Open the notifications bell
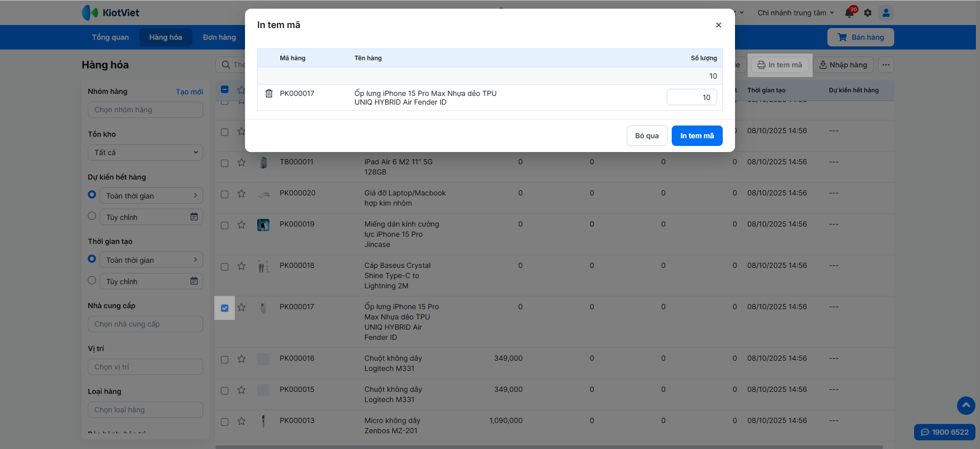The width and height of the screenshot is (980, 449). (x=849, y=13)
